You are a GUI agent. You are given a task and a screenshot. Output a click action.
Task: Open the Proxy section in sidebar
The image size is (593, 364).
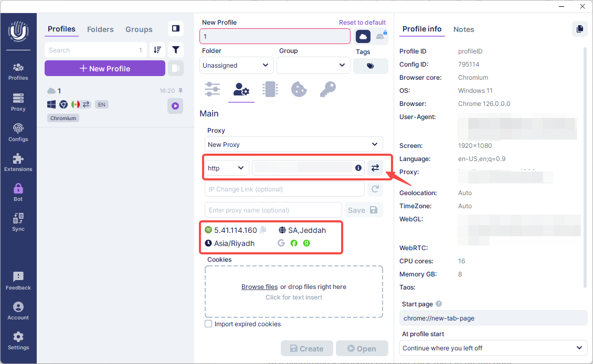click(x=18, y=102)
